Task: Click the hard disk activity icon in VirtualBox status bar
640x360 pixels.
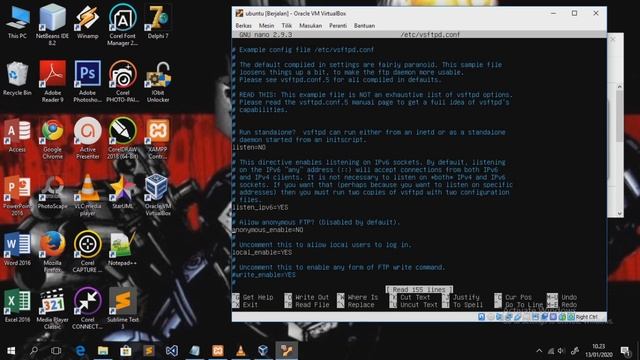Action: [x=482, y=317]
